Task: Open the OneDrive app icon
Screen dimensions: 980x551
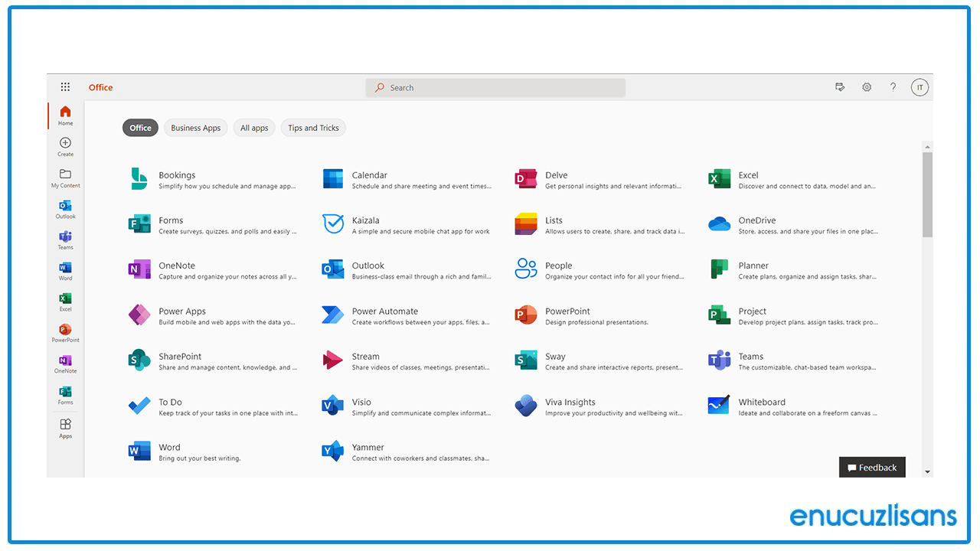Action: tap(720, 224)
